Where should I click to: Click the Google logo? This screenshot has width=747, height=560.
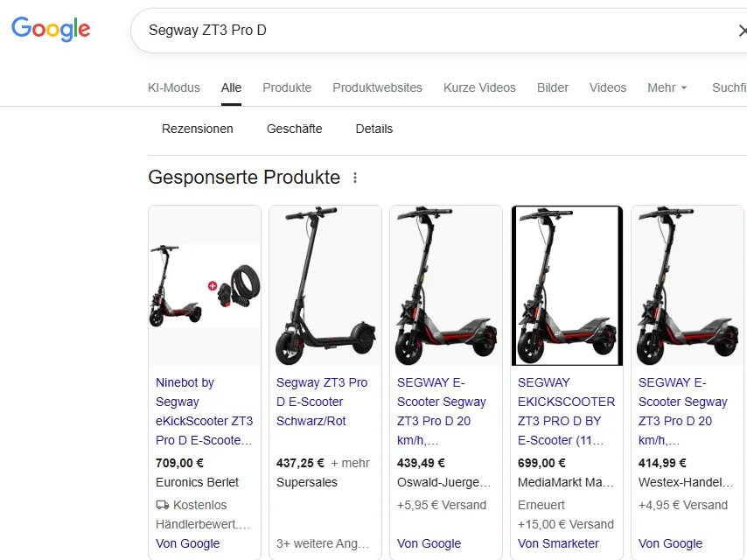51,30
